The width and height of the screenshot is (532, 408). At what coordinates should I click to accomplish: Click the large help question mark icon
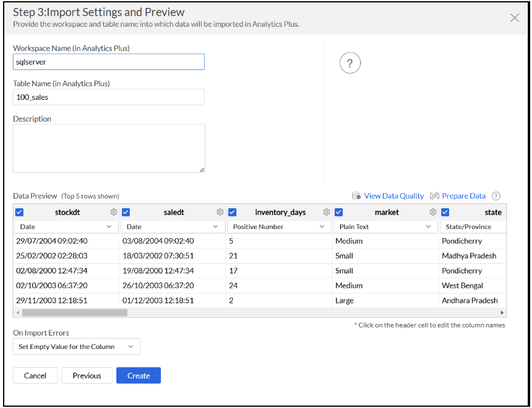tap(350, 63)
